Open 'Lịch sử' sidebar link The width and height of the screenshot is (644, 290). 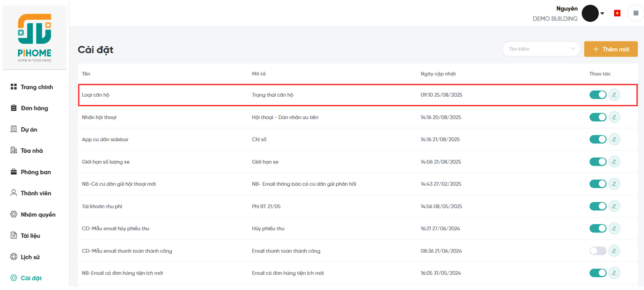click(30, 257)
